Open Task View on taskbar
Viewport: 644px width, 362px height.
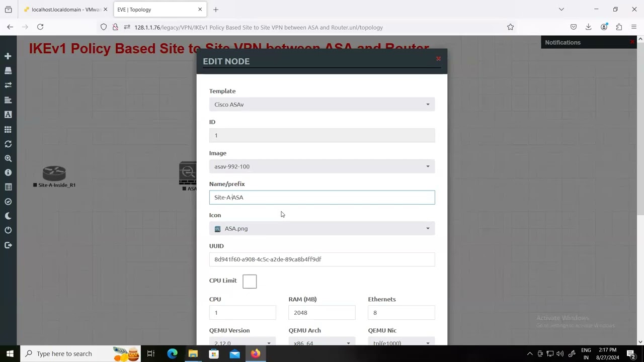pos(150,354)
